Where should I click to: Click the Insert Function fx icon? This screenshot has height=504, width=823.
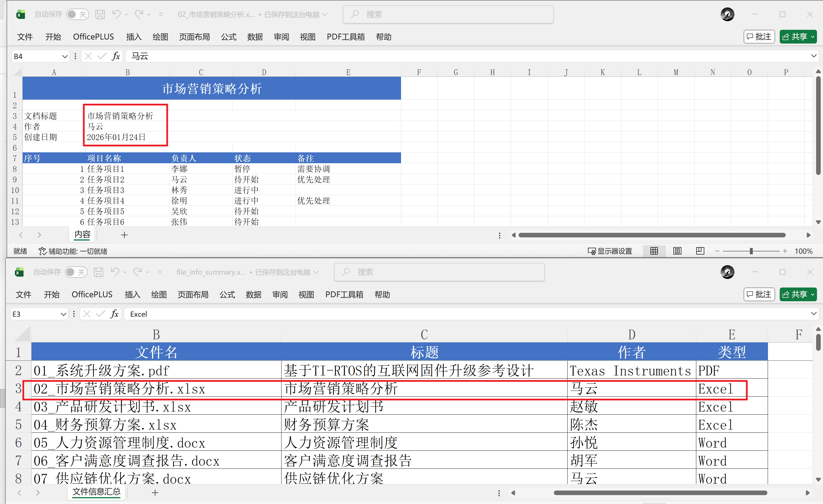click(116, 56)
